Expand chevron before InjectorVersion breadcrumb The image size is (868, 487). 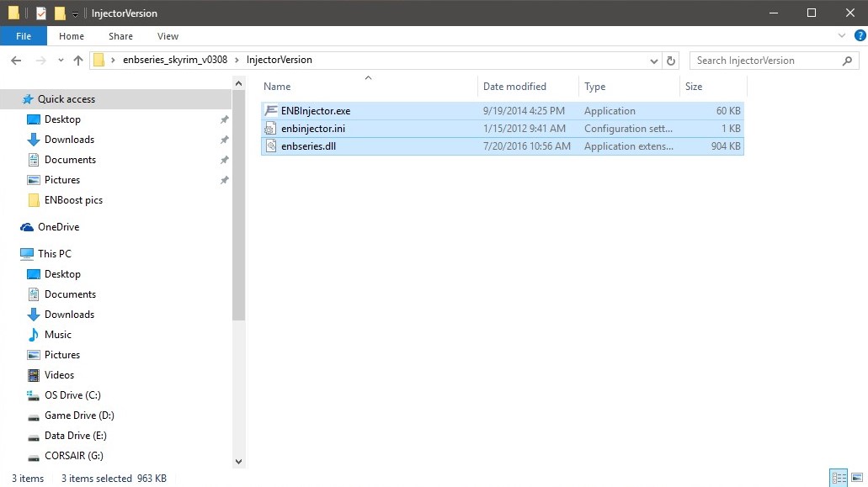pyautogui.click(x=237, y=60)
